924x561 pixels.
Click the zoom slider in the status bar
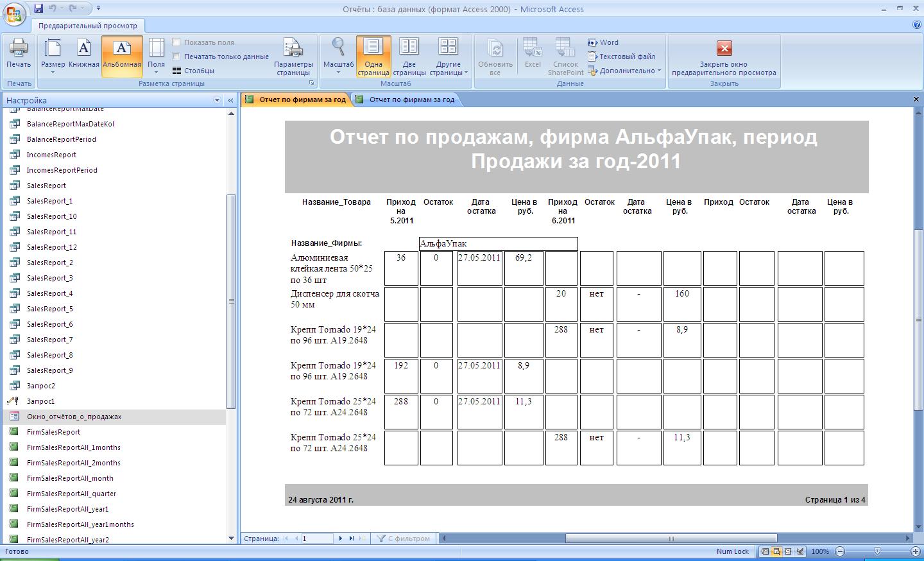877,551
